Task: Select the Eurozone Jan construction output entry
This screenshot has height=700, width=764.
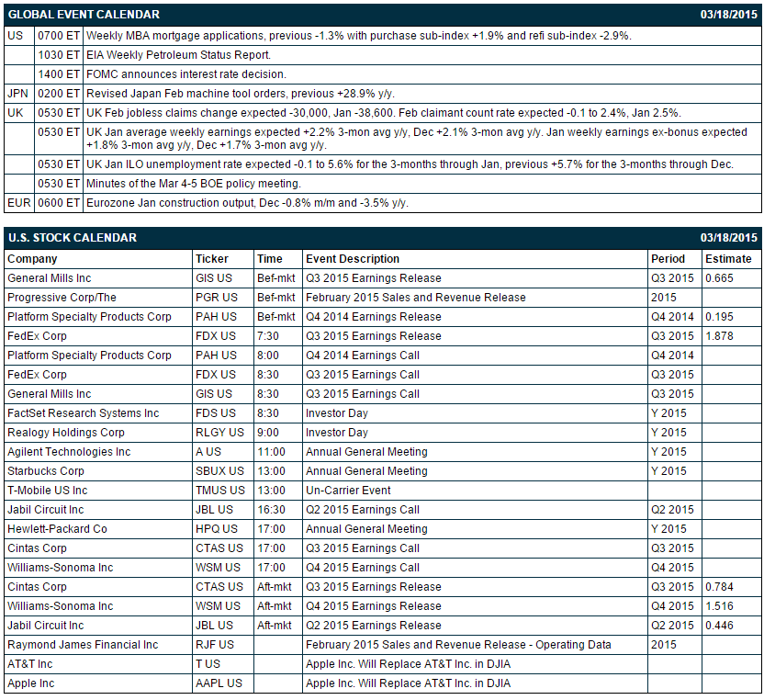Action: point(247,203)
